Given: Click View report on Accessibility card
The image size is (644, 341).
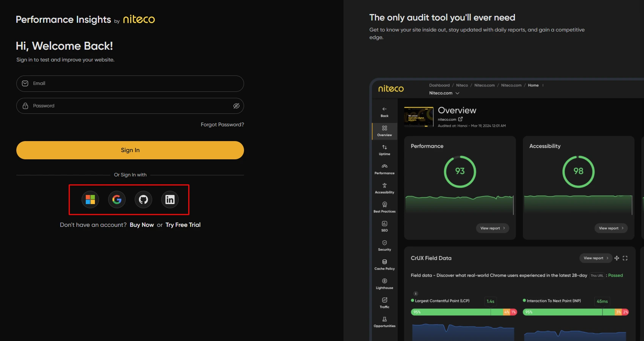Looking at the screenshot, I should (611, 228).
